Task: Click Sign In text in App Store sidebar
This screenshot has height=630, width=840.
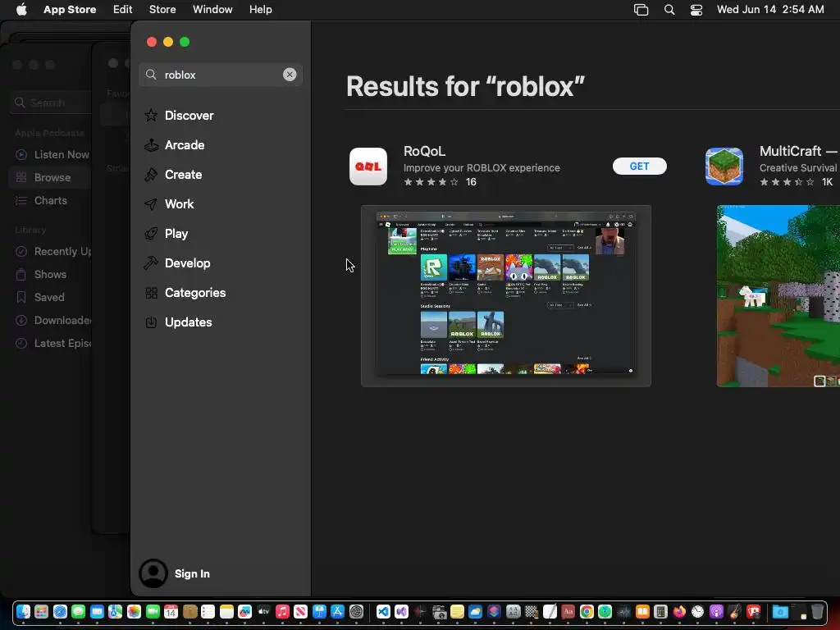Action: pyautogui.click(x=192, y=573)
